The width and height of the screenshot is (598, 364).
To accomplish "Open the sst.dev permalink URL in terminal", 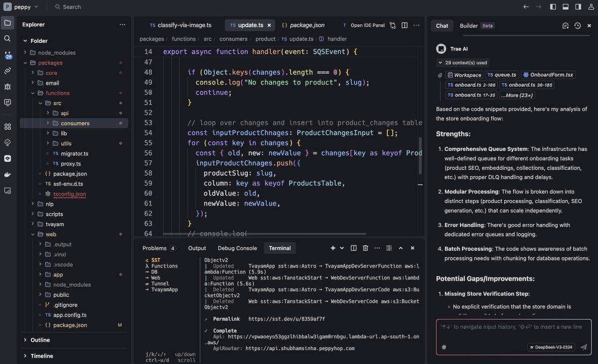I will tap(287, 319).
